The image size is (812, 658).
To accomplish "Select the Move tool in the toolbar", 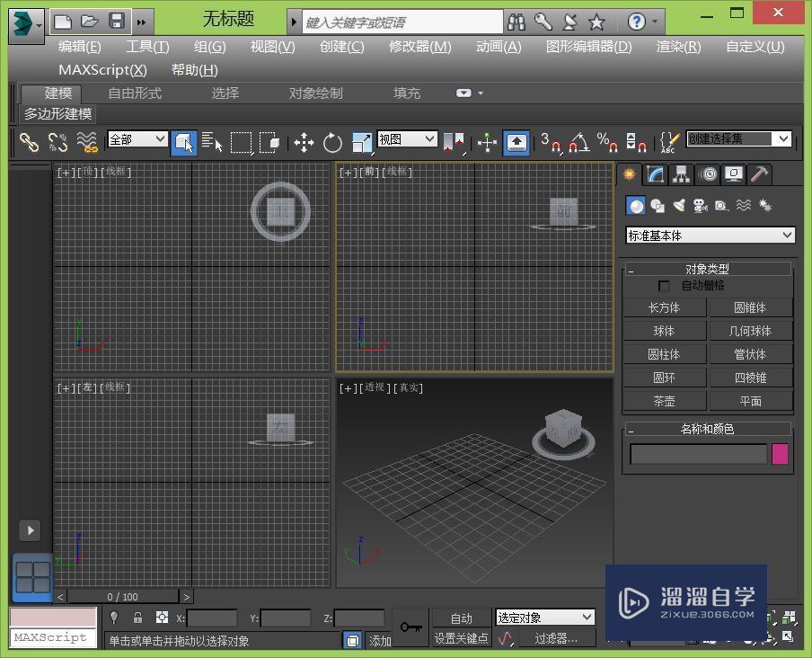I will 304,142.
